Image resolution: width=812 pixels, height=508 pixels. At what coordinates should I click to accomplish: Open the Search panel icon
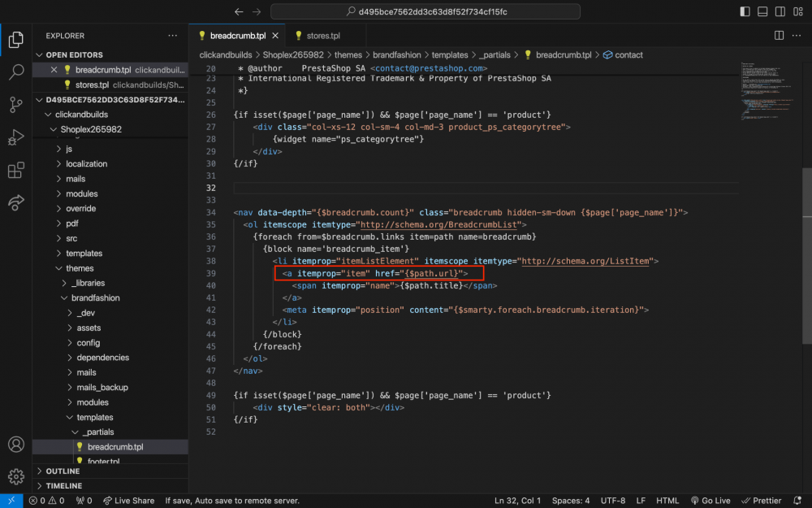(16, 72)
